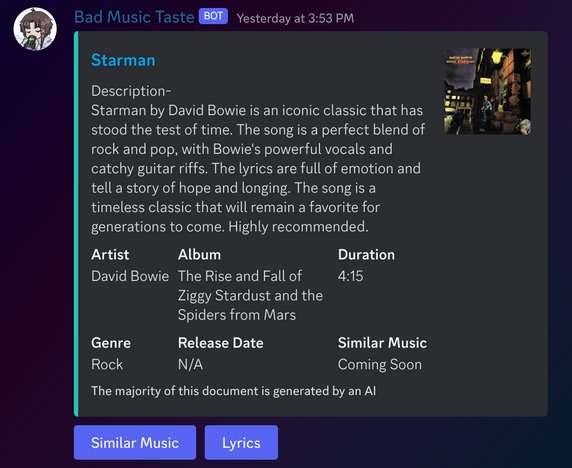
Task: Click the Genre field heading
Action: tap(111, 343)
